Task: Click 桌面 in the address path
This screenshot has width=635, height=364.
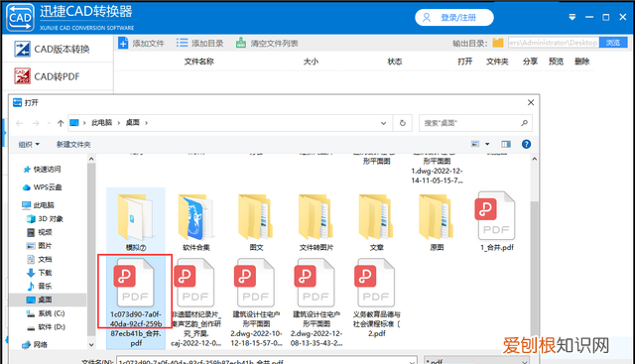Action: [132, 123]
